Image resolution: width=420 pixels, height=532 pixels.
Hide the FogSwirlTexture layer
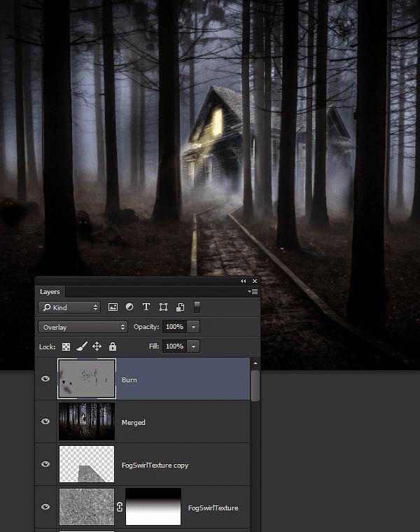(45, 507)
